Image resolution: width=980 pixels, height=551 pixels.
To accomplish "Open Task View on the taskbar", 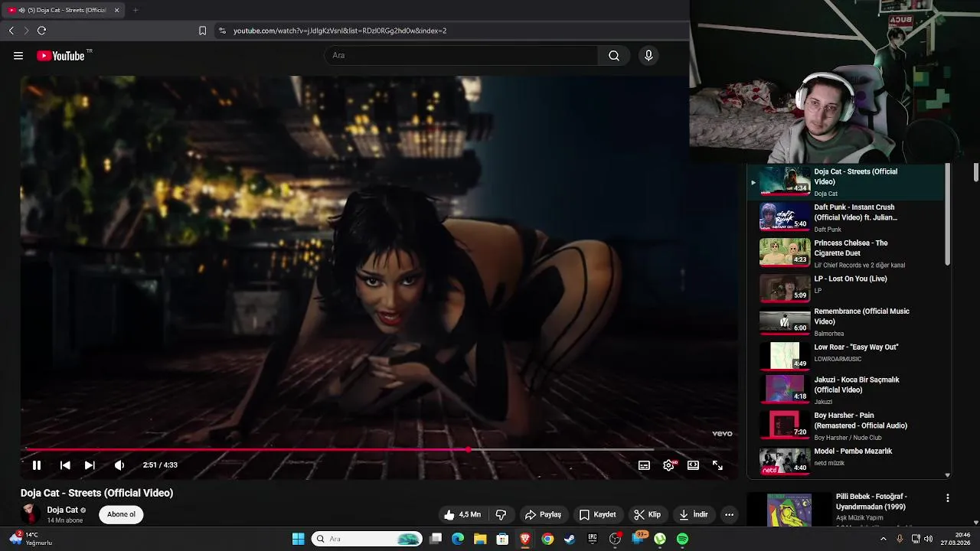I will tap(436, 539).
